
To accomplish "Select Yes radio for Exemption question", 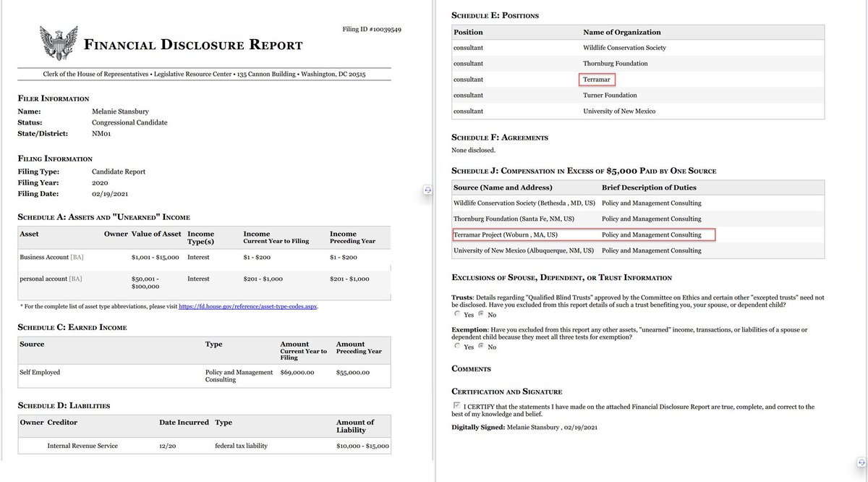I will coord(456,346).
